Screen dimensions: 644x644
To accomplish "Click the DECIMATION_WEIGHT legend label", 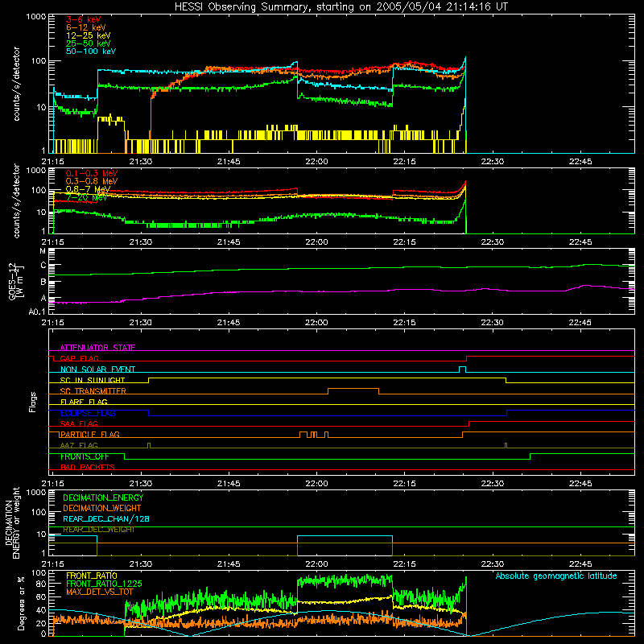I will coord(102,508).
